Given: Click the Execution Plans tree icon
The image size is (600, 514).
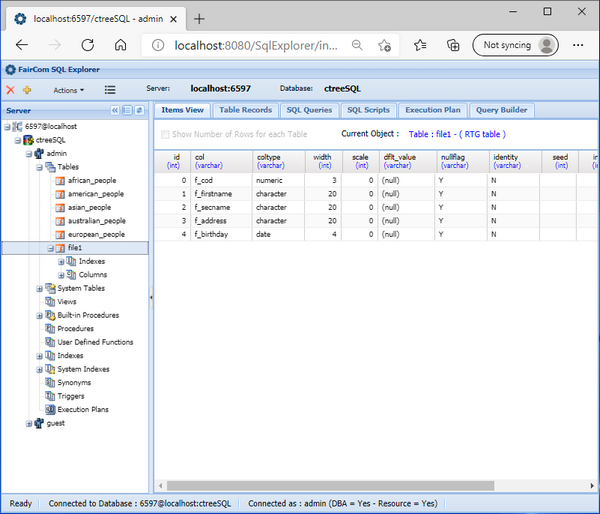Looking at the screenshot, I should 50,410.
